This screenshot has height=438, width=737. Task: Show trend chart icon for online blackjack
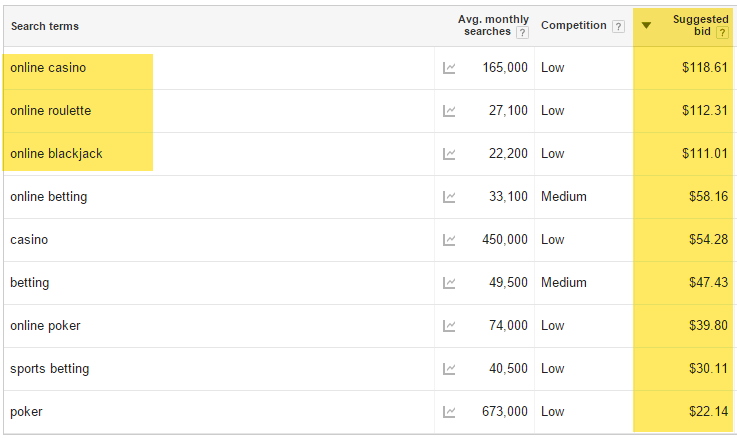coord(449,154)
